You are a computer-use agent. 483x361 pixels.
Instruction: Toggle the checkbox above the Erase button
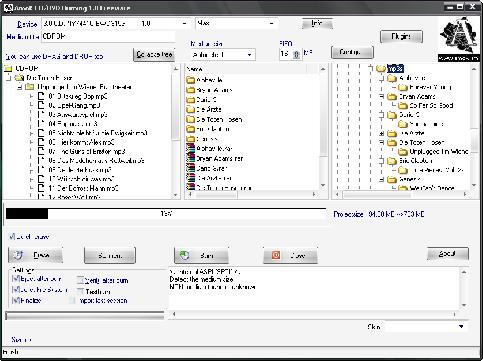pyautogui.click(x=12, y=237)
